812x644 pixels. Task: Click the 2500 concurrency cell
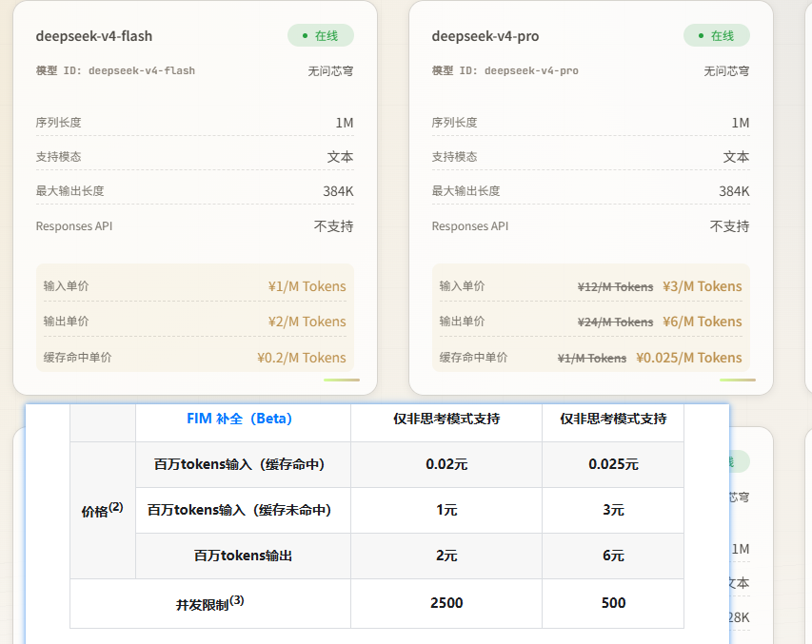click(446, 603)
